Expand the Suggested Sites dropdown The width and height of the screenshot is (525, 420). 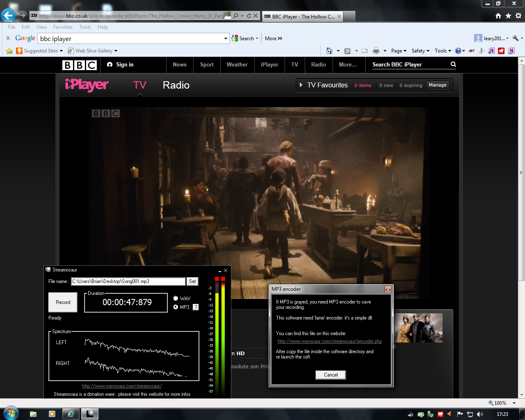61,51
